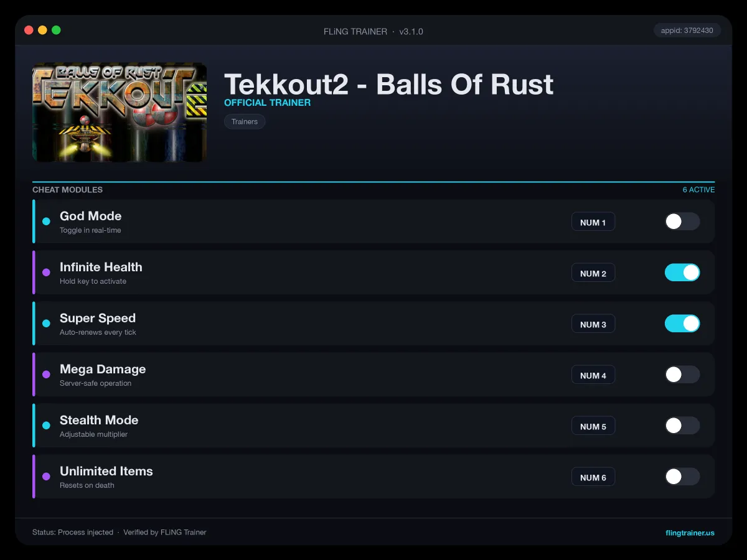This screenshot has height=560, width=747.
Task: Click the cyan dot next to Super Speed
Action: 46,324
